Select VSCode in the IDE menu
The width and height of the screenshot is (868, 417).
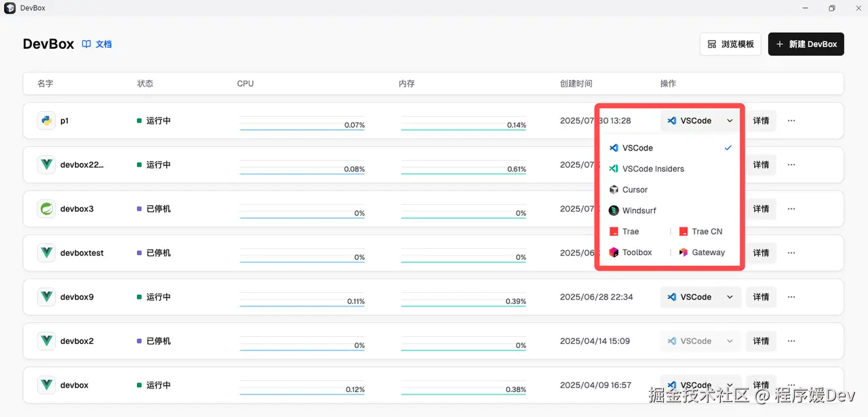click(670, 148)
